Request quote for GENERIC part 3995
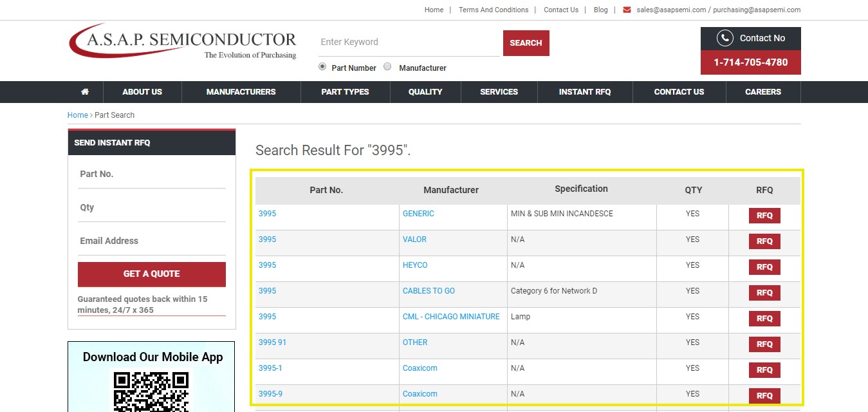The width and height of the screenshot is (868, 412). (x=764, y=216)
